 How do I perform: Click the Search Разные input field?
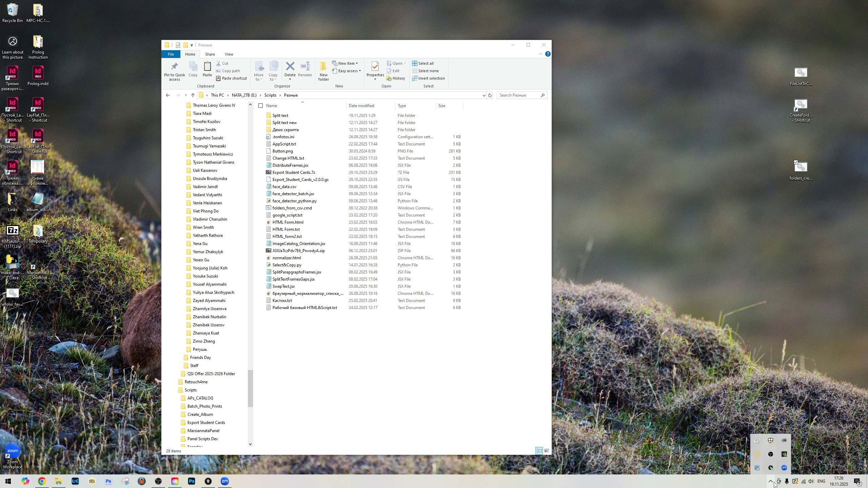pos(519,95)
